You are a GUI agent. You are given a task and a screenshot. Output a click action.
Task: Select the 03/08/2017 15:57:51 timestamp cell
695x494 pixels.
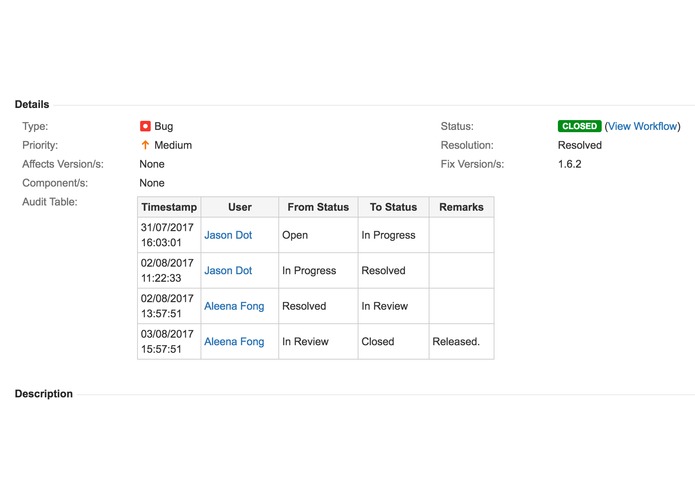point(169,341)
